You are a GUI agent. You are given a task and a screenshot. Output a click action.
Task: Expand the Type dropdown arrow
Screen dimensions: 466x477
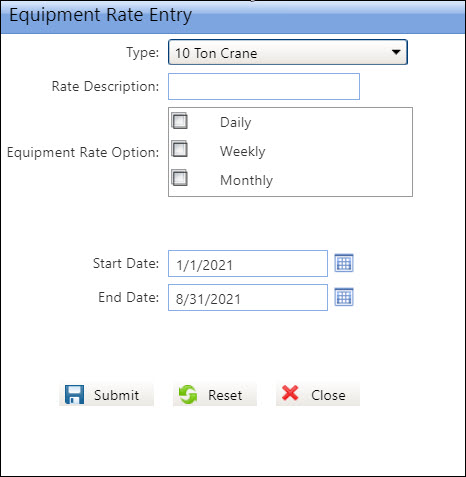tap(396, 52)
